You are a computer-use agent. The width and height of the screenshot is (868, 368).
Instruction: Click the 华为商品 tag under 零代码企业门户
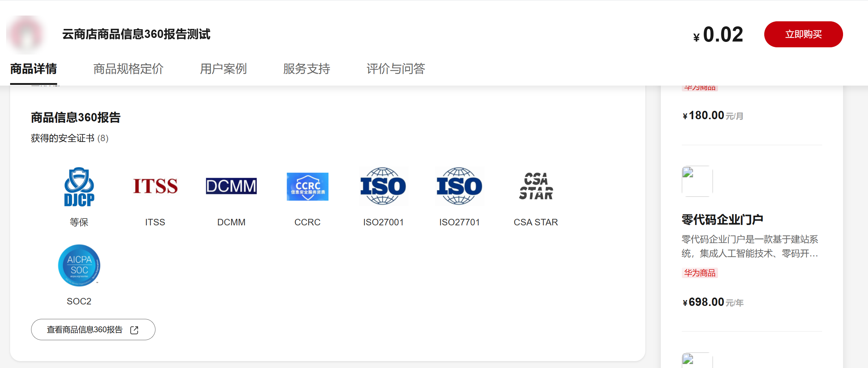tap(700, 273)
